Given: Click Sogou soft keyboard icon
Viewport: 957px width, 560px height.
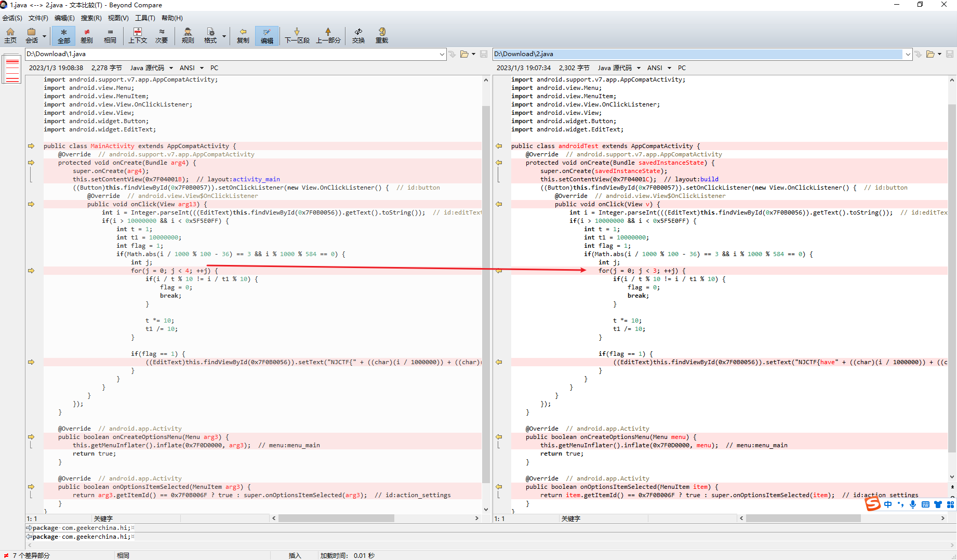Looking at the screenshot, I should point(925,504).
